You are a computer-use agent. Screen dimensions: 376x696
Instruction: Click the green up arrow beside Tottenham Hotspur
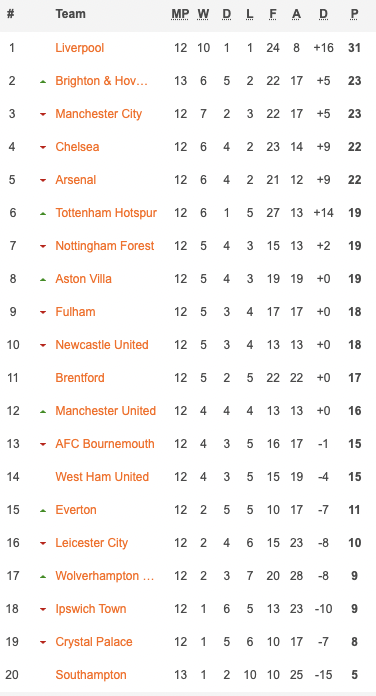[x=43, y=214]
